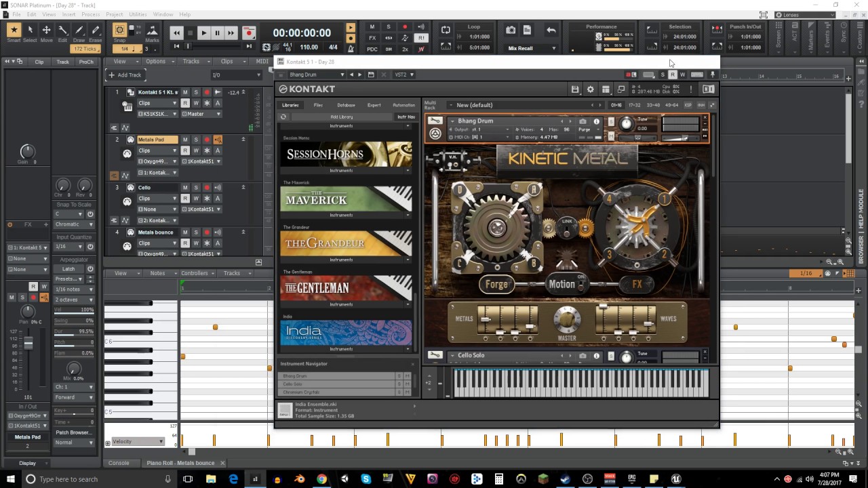The image size is (868, 488).
Task: Click Bhang Drum snapshot camera icon
Action: (583, 121)
